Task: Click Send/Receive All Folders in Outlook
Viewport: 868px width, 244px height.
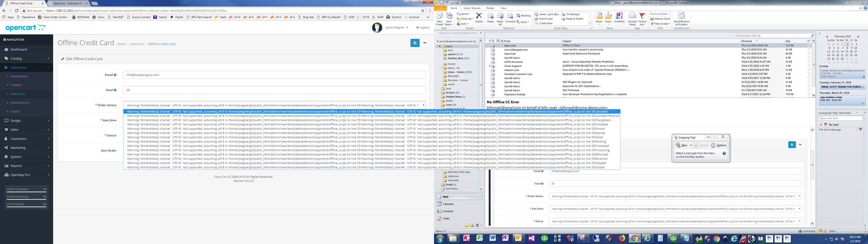Action: pos(681,19)
